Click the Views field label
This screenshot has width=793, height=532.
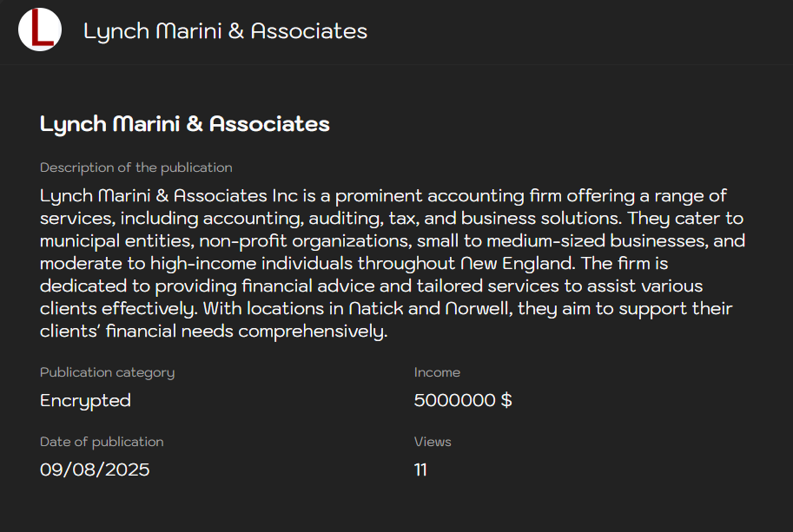click(433, 442)
